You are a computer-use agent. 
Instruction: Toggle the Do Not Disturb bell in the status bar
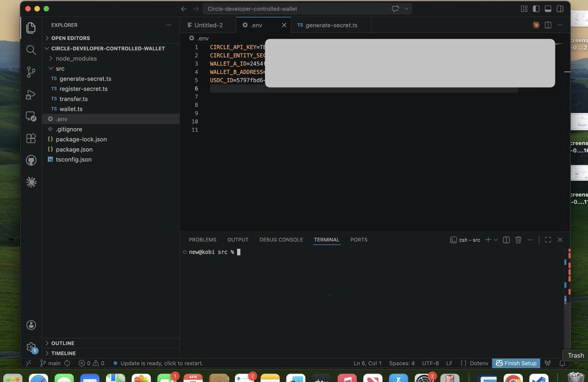pos(562,363)
